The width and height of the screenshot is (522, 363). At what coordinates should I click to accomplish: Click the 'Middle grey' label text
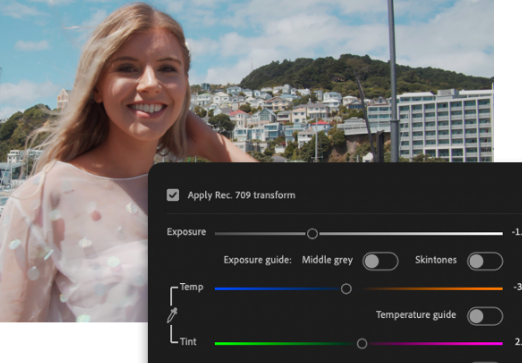coord(327,260)
